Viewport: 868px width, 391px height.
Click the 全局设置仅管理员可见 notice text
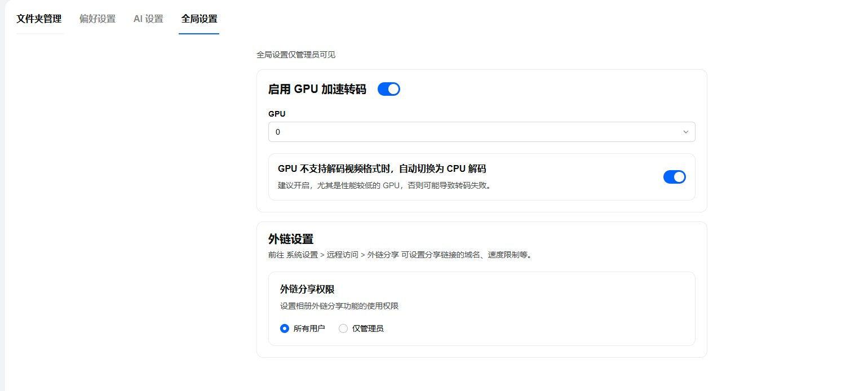pos(296,55)
